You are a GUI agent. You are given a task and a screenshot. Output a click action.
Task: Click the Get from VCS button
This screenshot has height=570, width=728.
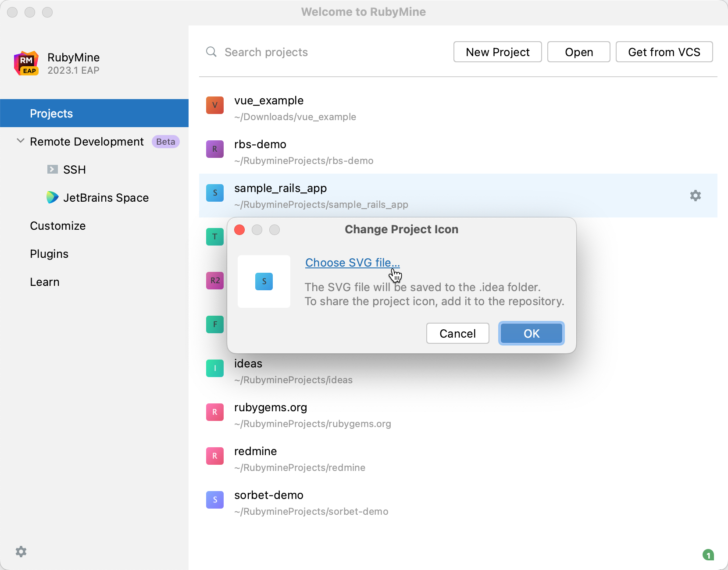664,52
